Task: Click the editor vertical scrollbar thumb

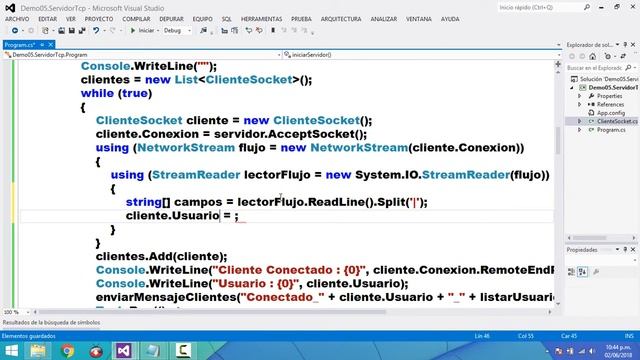Action: [558, 140]
